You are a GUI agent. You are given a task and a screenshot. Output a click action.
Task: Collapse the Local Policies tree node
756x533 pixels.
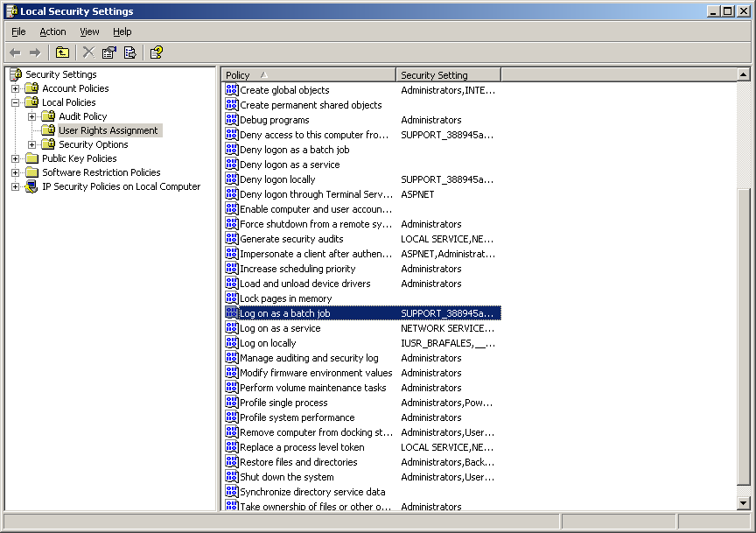(15, 102)
